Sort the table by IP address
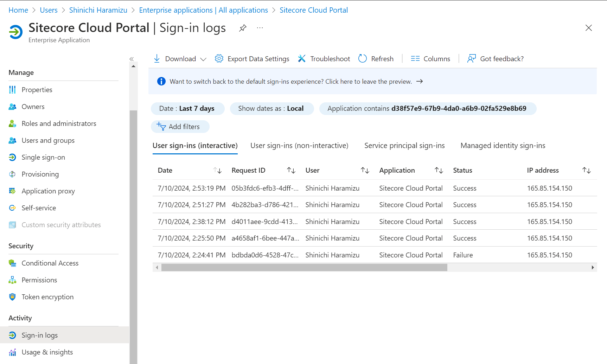This screenshot has height=364, width=607. [x=586, y=171]
